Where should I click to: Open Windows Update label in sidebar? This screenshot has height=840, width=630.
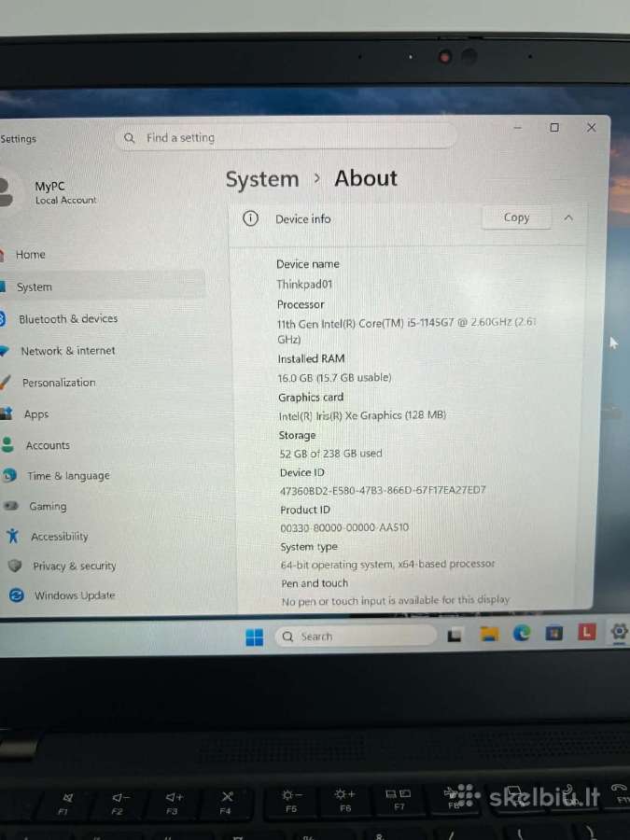click(75, 595)
